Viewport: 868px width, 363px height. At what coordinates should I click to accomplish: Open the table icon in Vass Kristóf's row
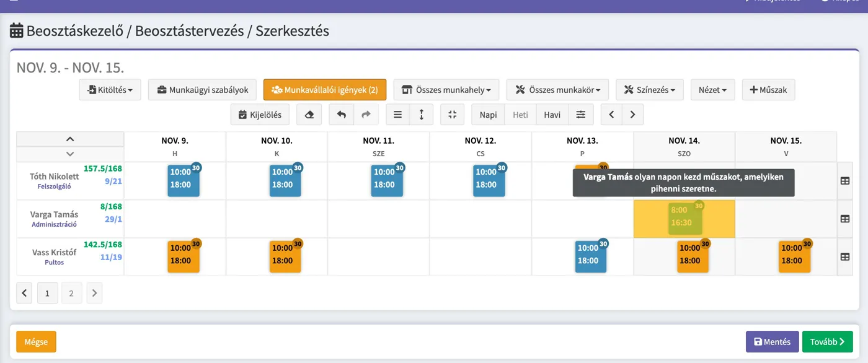[844, 256]
